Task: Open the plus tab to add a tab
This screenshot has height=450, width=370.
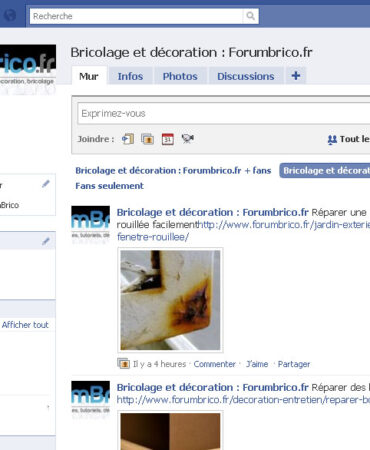Action: [296, 76]
